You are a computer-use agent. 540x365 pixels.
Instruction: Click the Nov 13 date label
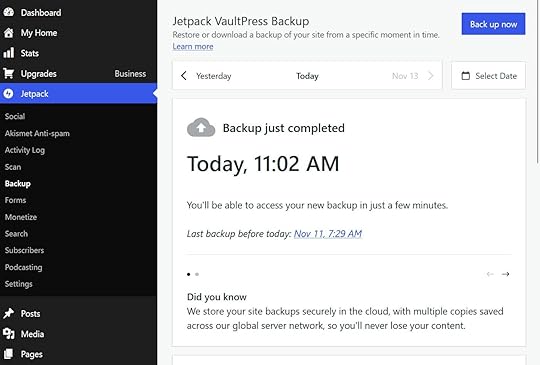point(405,76)
